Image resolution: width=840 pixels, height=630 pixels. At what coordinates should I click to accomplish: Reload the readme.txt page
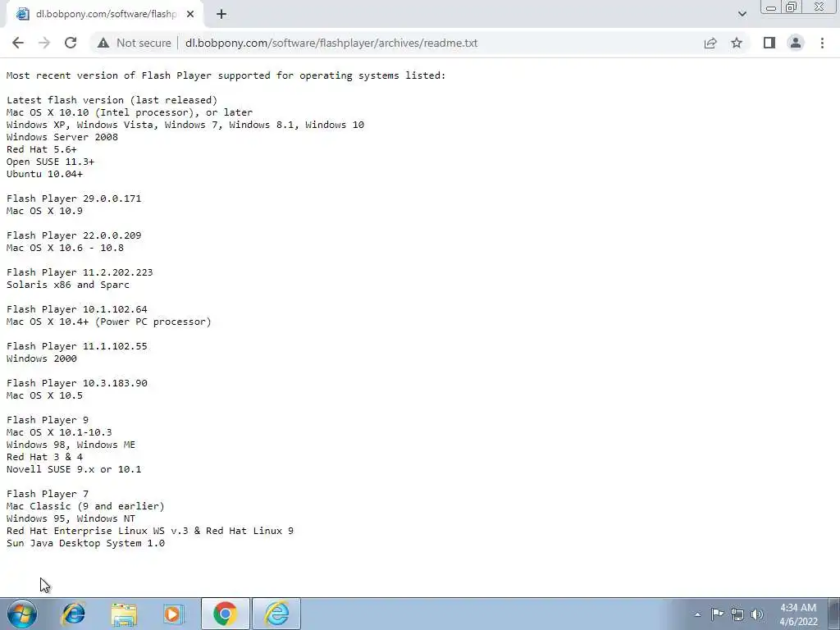coord(71,43)
